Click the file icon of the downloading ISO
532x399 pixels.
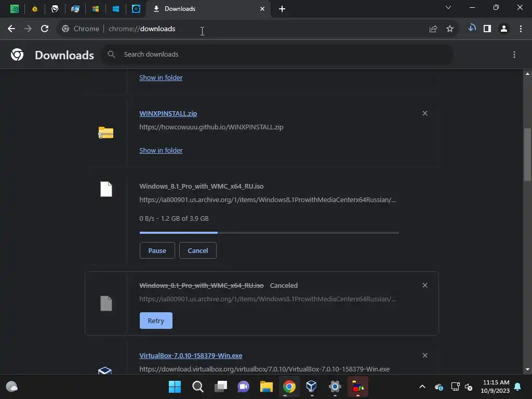[106, 189]
